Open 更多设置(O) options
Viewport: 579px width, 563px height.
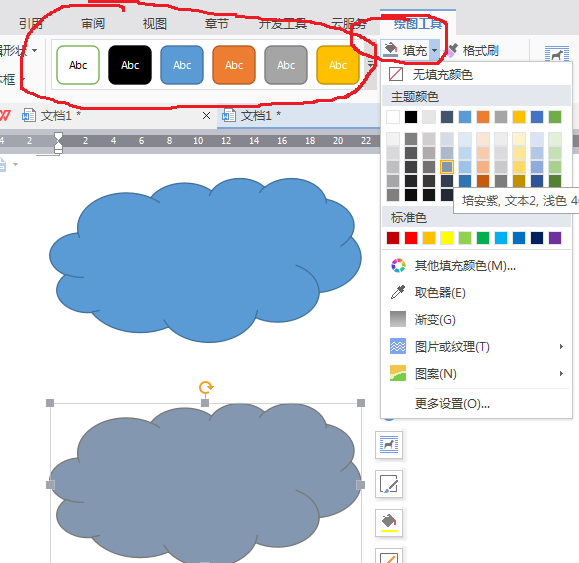coord(476,404)
